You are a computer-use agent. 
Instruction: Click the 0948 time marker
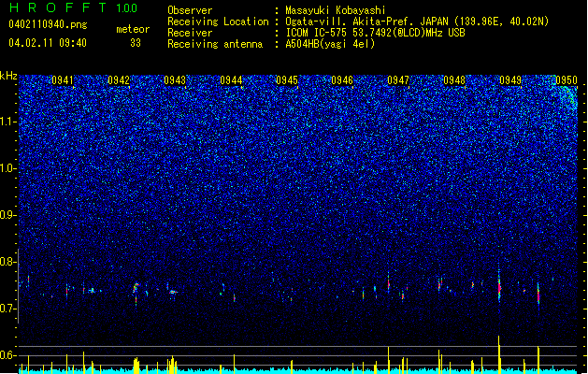click(454, 80)
